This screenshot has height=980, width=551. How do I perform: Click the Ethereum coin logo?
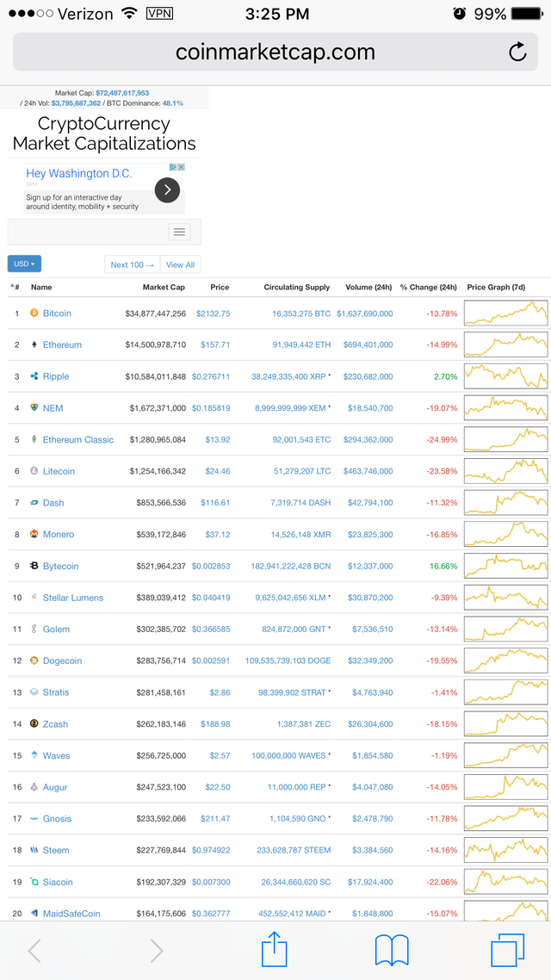[x=34, y=344]
